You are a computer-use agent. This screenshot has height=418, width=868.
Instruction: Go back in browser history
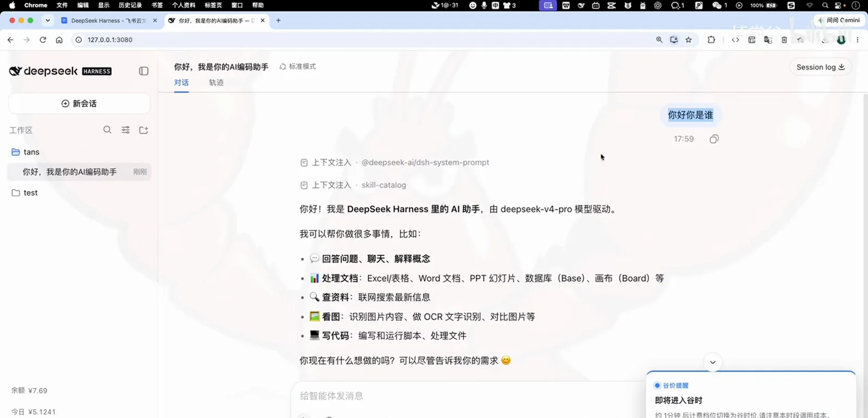tap(10, 40)
